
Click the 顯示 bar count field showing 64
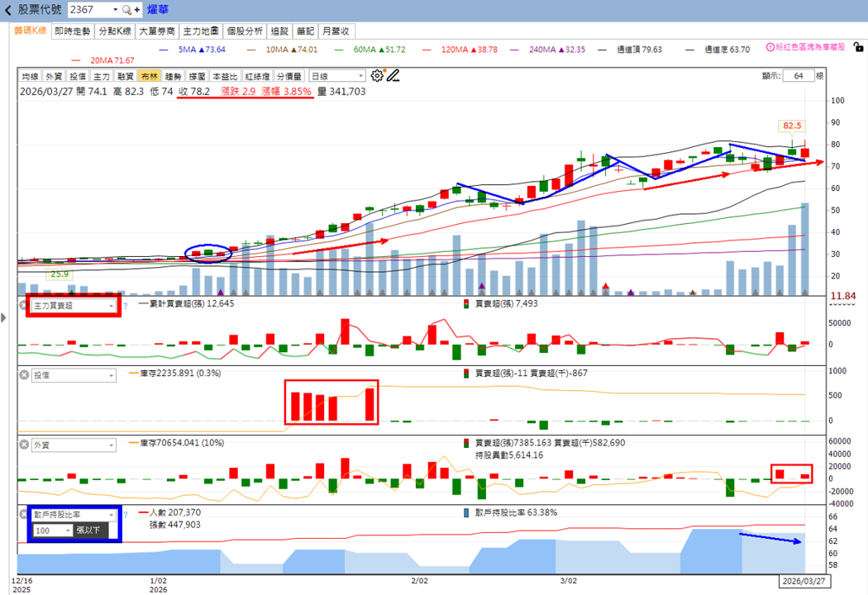pos(798,76)
